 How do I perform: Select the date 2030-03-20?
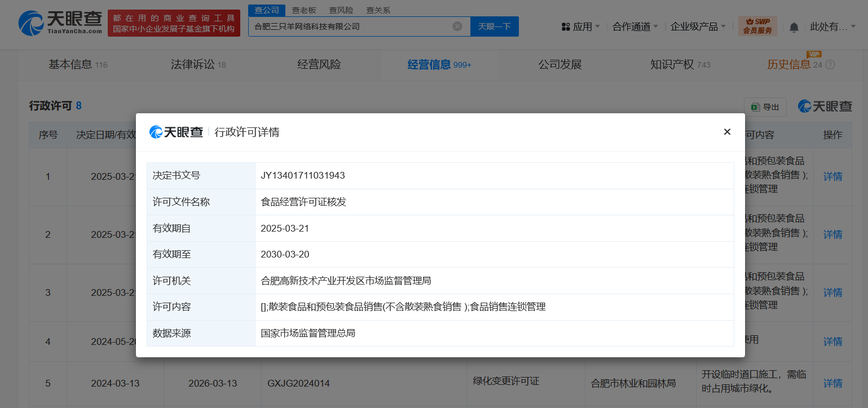click(285, 254)
